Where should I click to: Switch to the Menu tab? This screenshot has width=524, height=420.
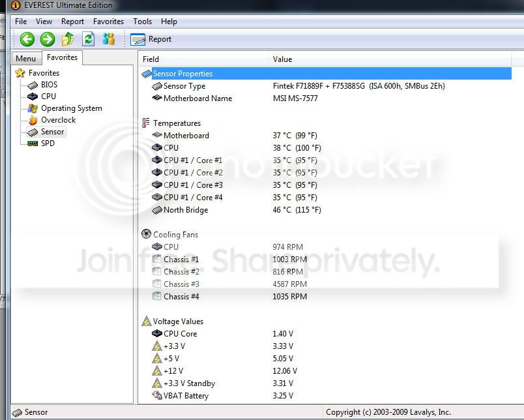pos(25,59)
